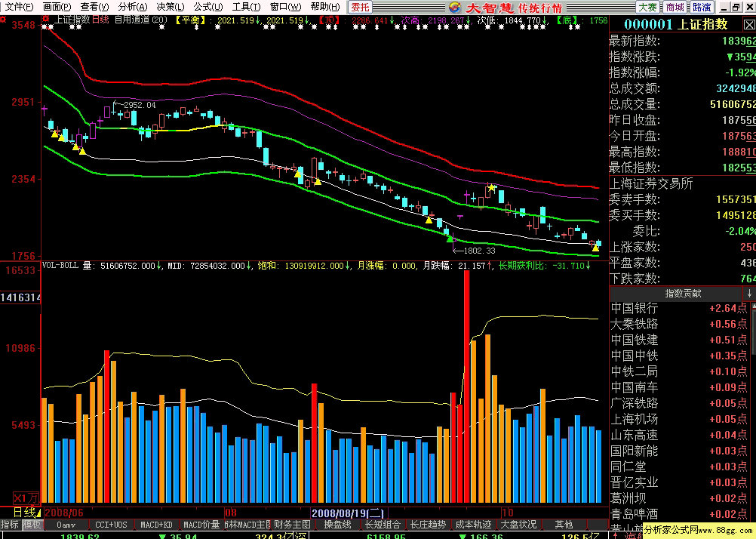Click the 中国中铁 row in contribution list
756x539 pixels.
click(x=679, y=356)
